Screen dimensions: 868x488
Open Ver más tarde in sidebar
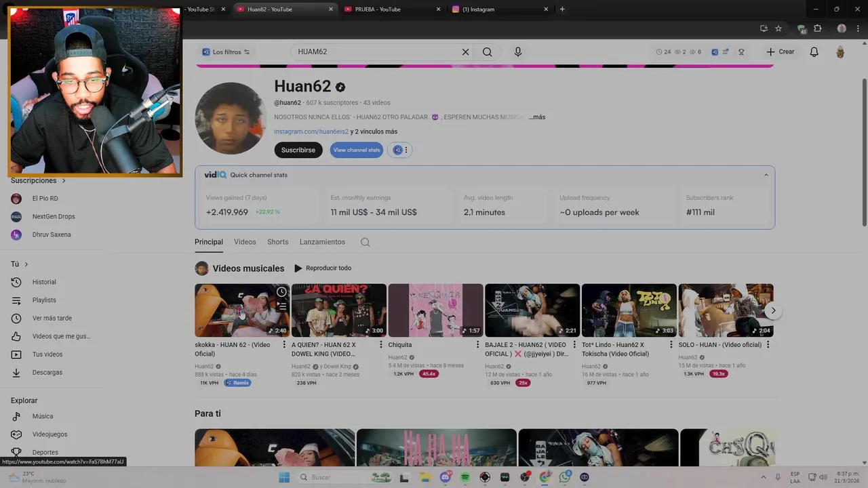point(51,318)
